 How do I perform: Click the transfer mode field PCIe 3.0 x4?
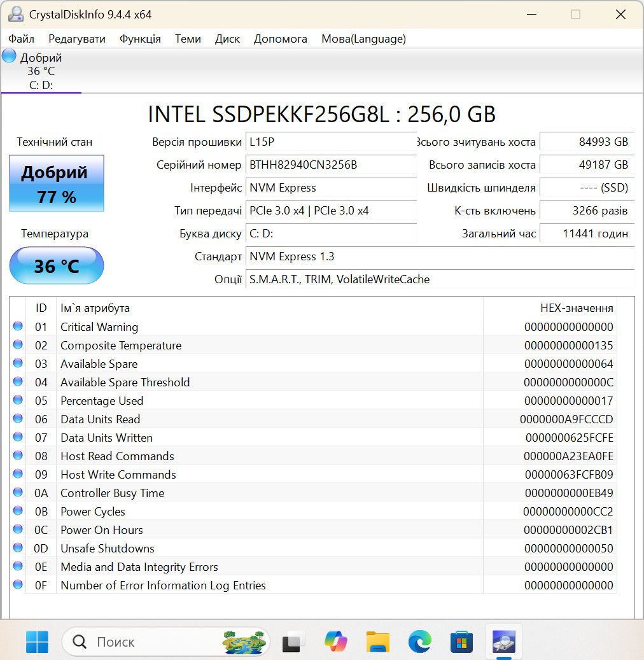click(x=331, y=211)
